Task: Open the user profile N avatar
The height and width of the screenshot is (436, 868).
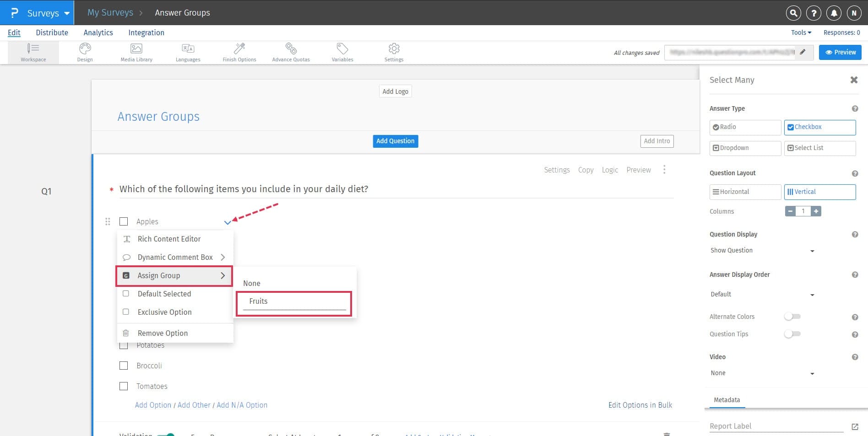Action: point(854,13)
